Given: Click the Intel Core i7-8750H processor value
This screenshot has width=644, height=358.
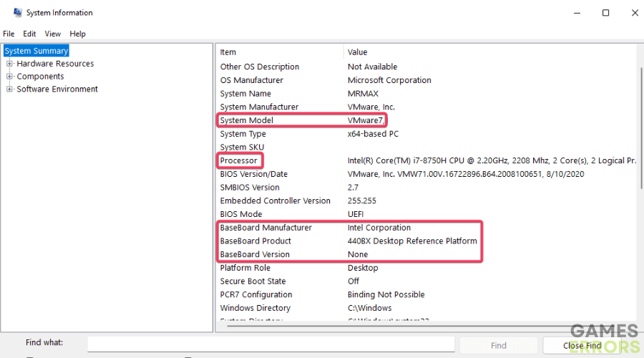Looking at the screenshot, I should 492,160.
